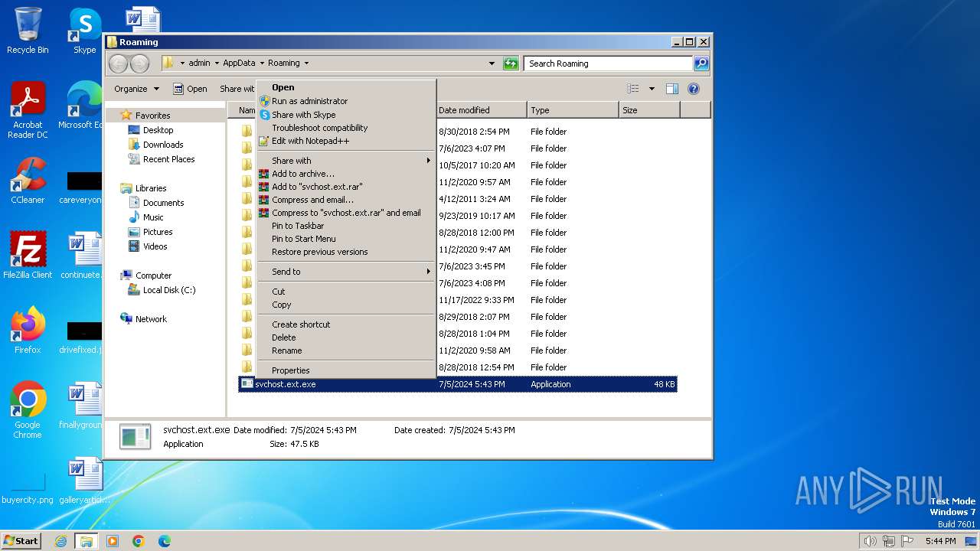Choose Open in the context menu
Image resolution: width=980 pixels, height=551 pixels.
coord(346,87)
